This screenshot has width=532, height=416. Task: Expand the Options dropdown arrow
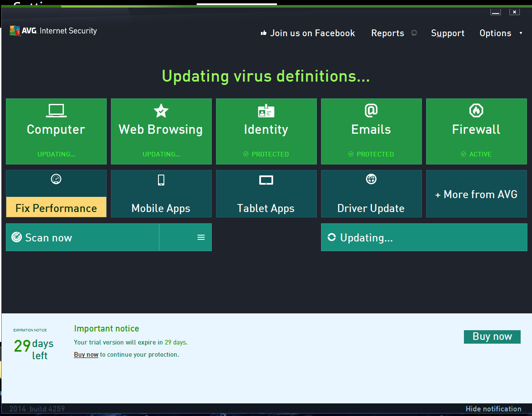click(521, 33)
